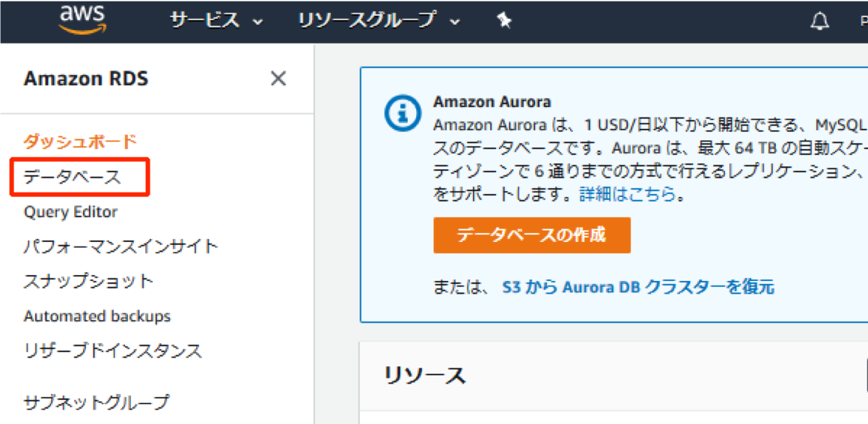Click the orange データベースの作成 button
Screen dimensions: 868x424
click(532, 235)
